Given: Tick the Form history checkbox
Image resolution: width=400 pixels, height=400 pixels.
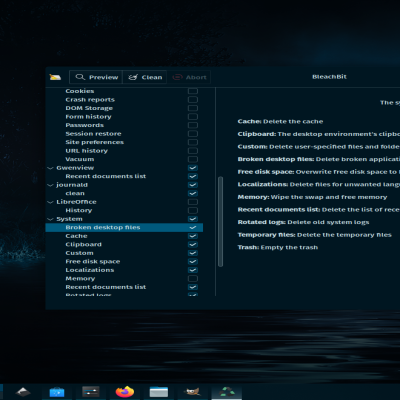Looking at the screenshot, I should click(193, 117).
